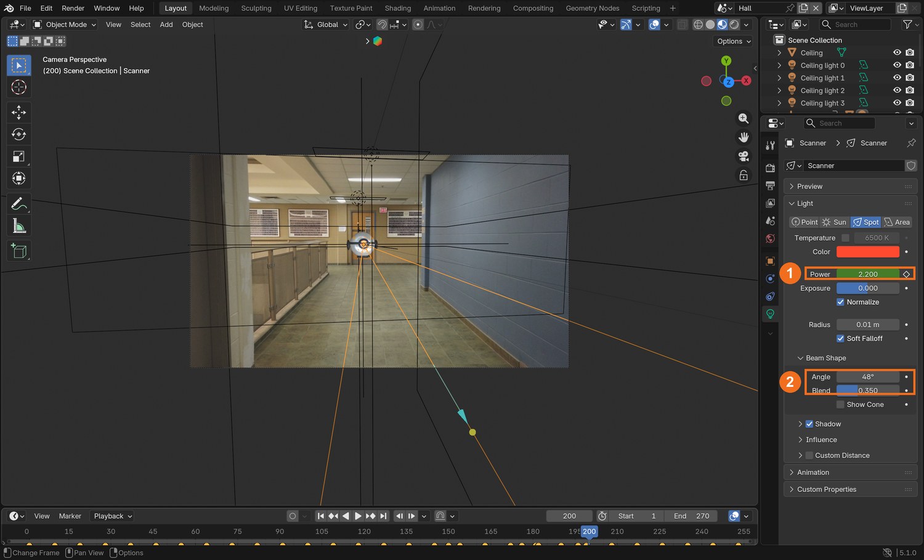Set light type to Point

click(804, 222)
